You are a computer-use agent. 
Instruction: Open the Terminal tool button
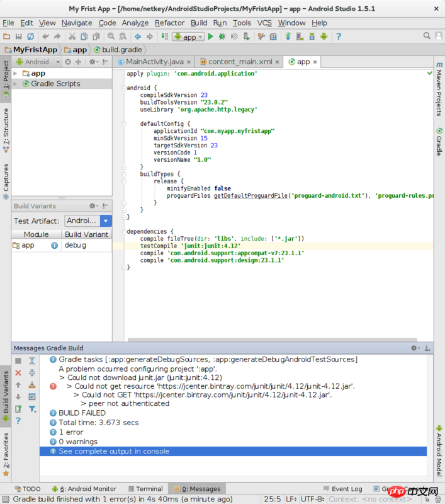[x=145, y=489]
